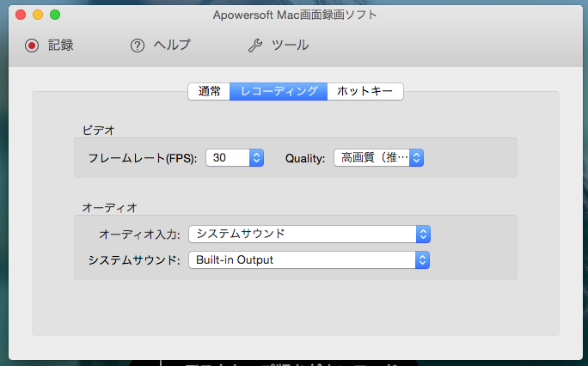
Task: Click the オーディオ section heading
Action: tap(109, 208)
